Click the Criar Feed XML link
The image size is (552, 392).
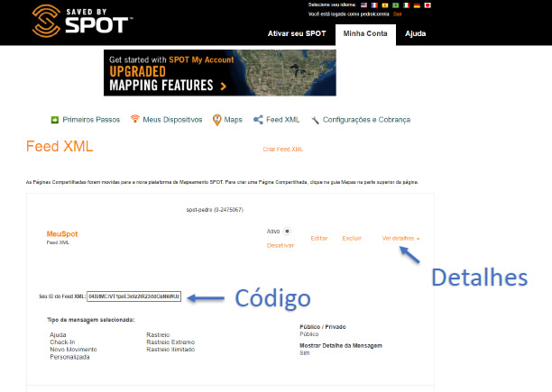pyautogui.click(x=282, y=150)
